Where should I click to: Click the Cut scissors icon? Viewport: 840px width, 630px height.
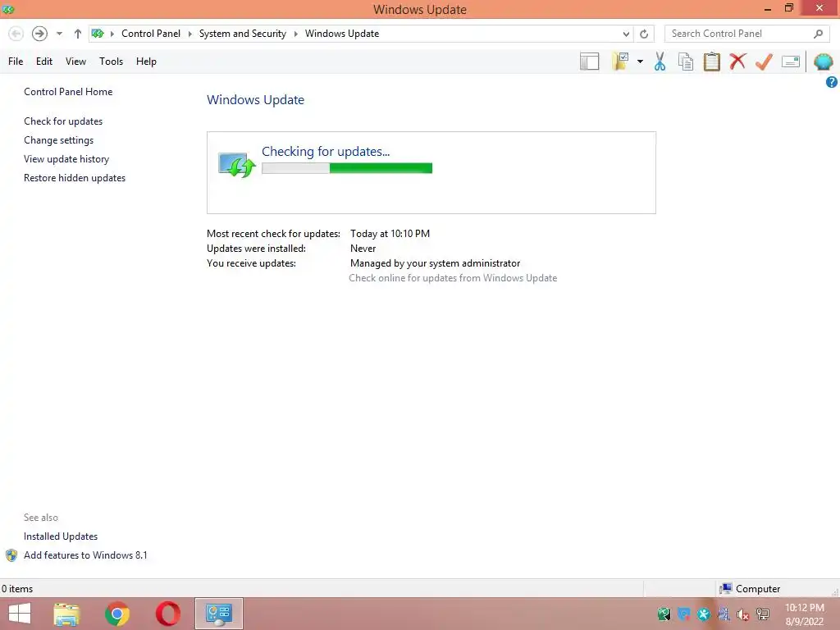tap(660, 62)
